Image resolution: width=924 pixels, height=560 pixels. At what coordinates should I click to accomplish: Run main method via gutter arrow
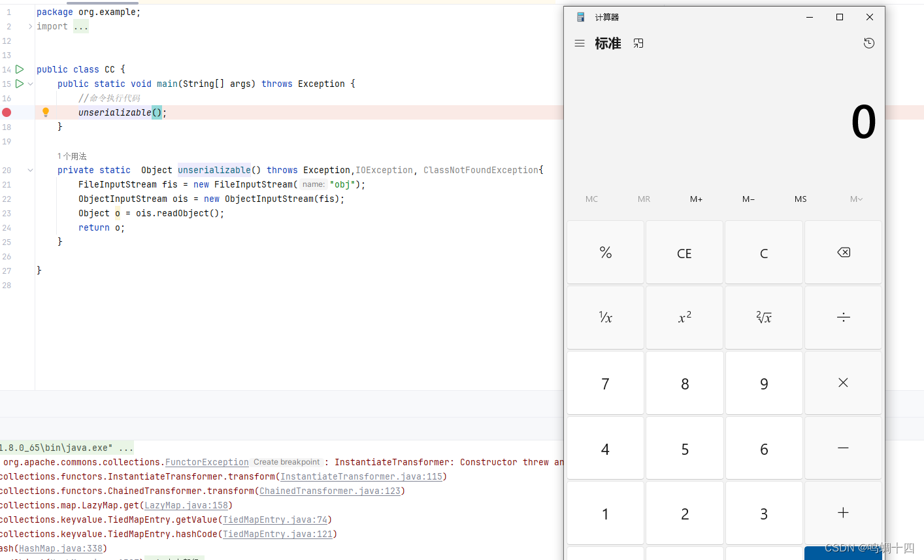(x=20, y=84)
